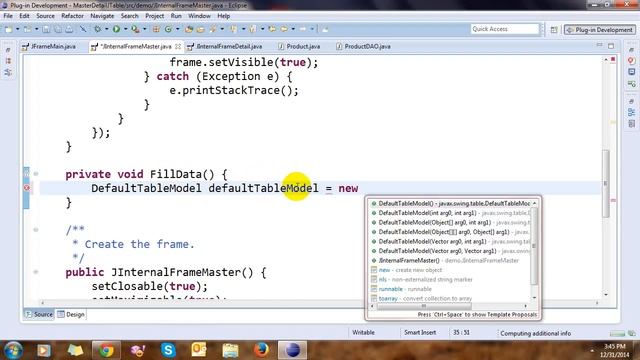Click the Print toolbar icon

pyautogui.click(x=69, y=29)
